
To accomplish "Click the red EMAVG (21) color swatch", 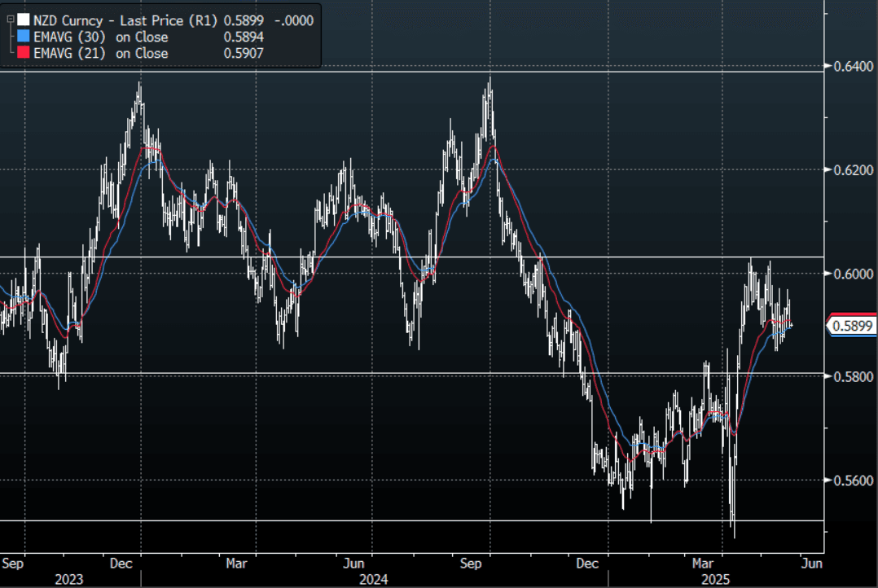I will (24, 53).
